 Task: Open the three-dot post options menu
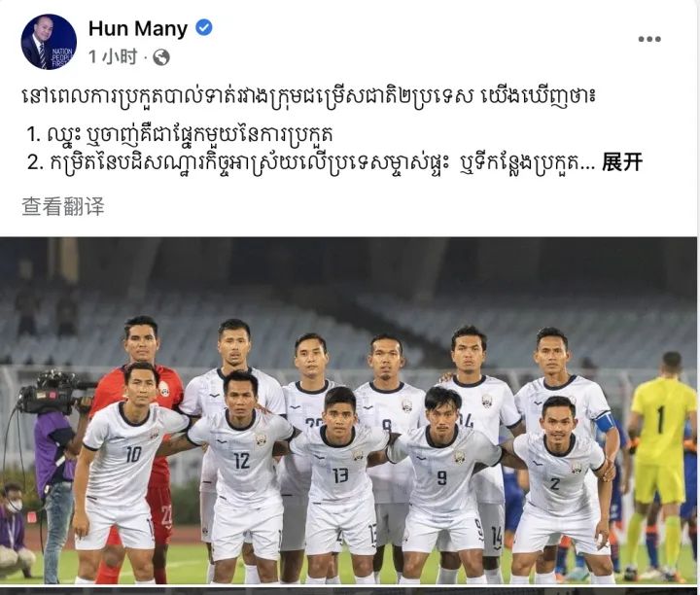[649, 39]
